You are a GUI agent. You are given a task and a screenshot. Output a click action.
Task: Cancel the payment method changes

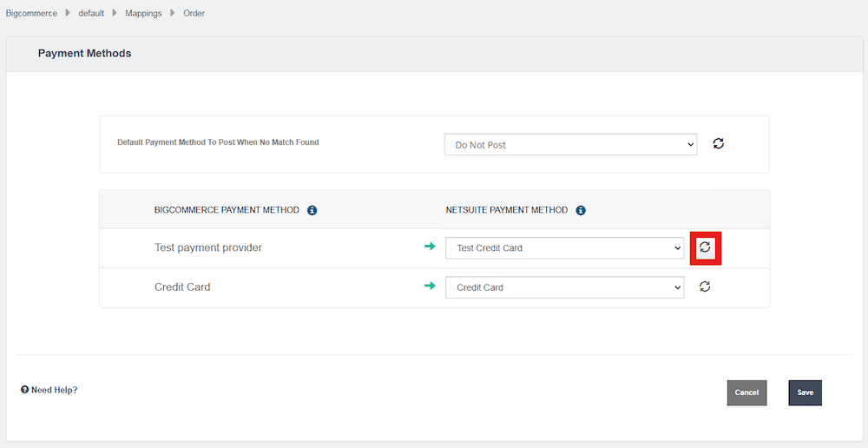coord(746,392)
